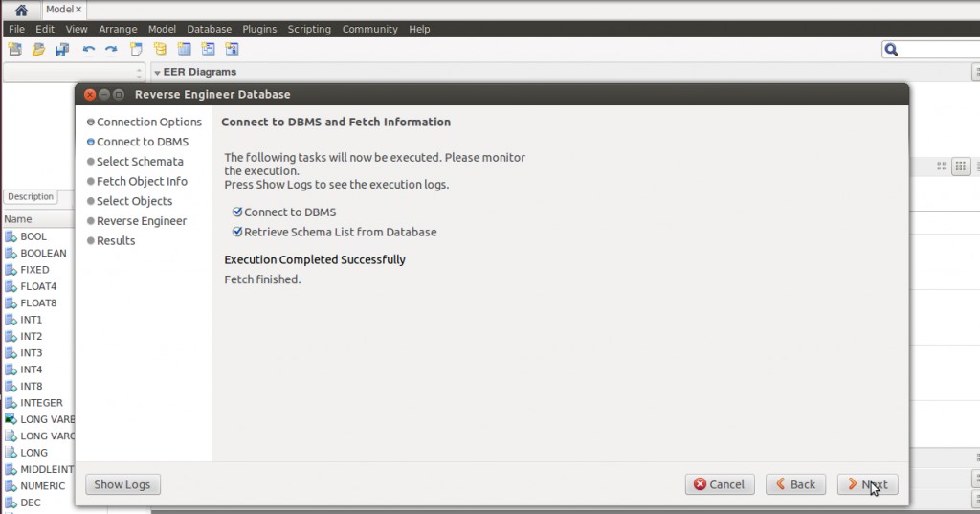Viewport: 980px width, 514px height.
Task: Open the Edit menu
Action: pos(45,29)
